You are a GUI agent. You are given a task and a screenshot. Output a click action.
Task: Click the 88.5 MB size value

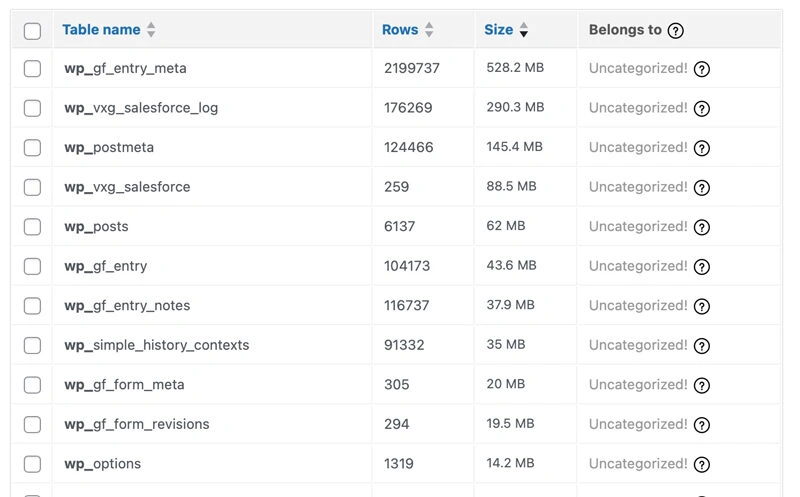pyautogui.click(x=511, y=186)
